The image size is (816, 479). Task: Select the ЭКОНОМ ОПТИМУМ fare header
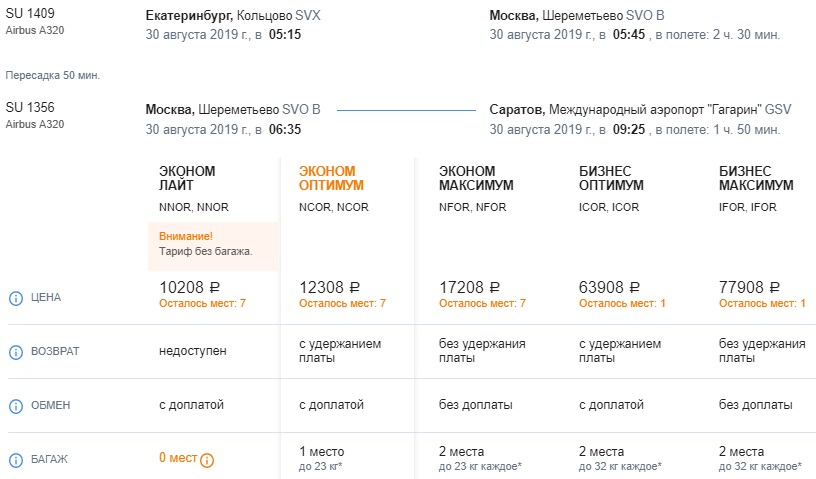coord(331,178)
